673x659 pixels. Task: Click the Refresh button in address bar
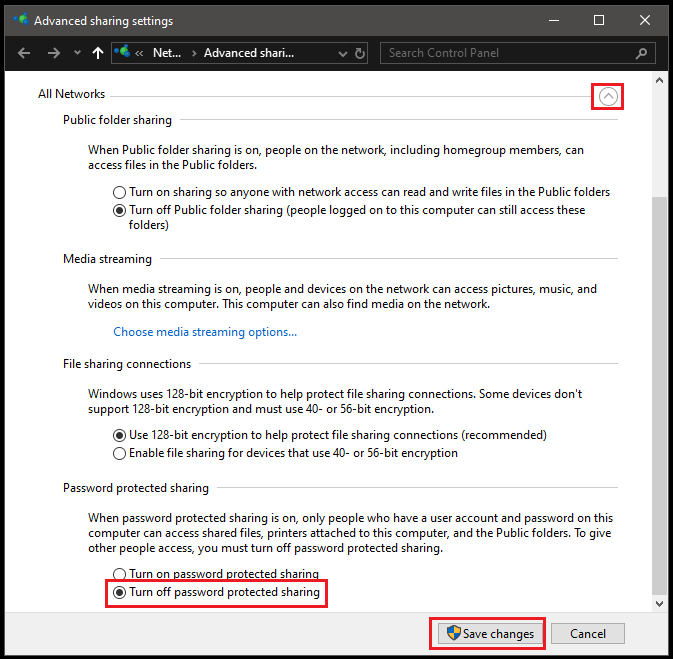click(360, 53)
